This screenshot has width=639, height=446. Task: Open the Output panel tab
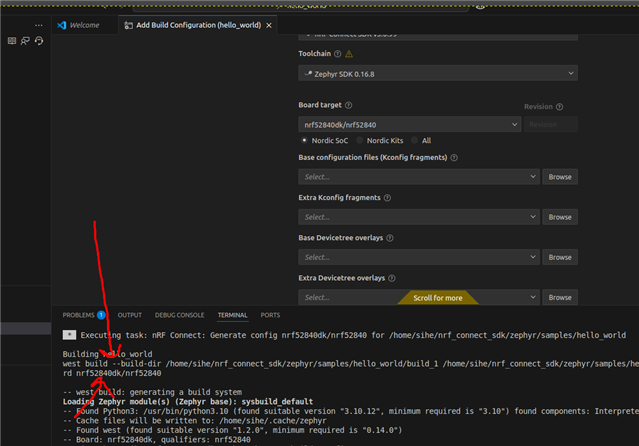click(130, 315)
